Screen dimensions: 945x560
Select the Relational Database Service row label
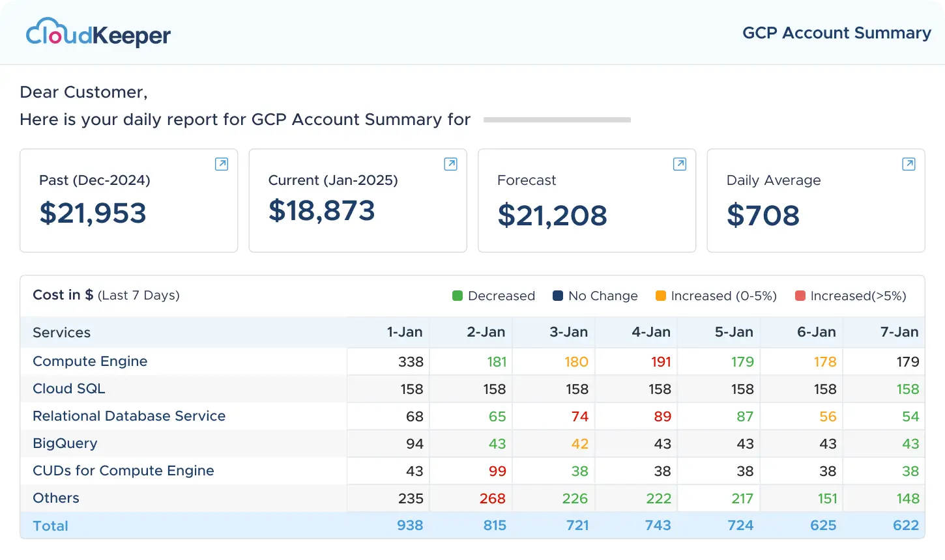(129, 416)
